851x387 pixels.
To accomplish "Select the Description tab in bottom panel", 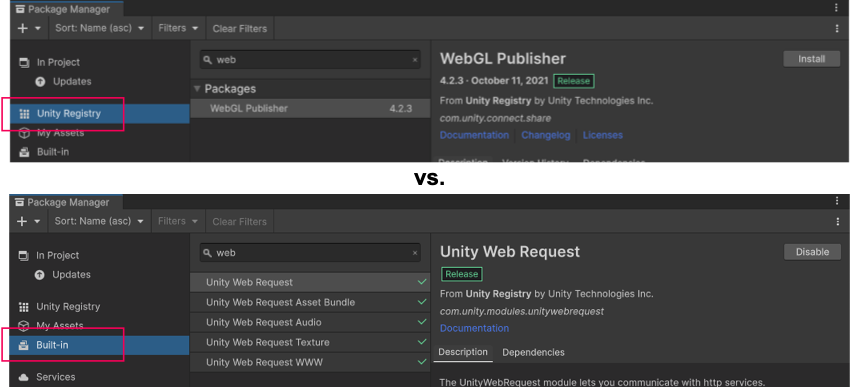I will coord(463,352).
